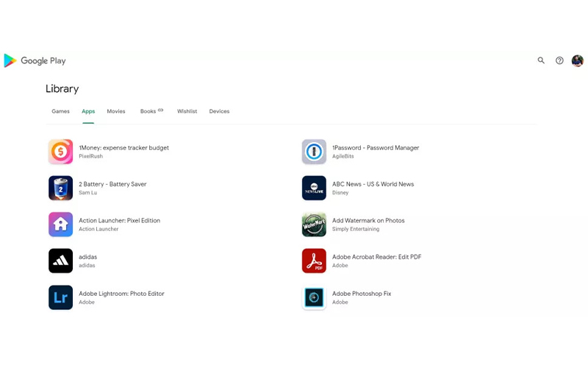Open 'Adobe Photoshop Fix' title
The width and height of the screenshot is (588, 368).
[x=362, y=294]
